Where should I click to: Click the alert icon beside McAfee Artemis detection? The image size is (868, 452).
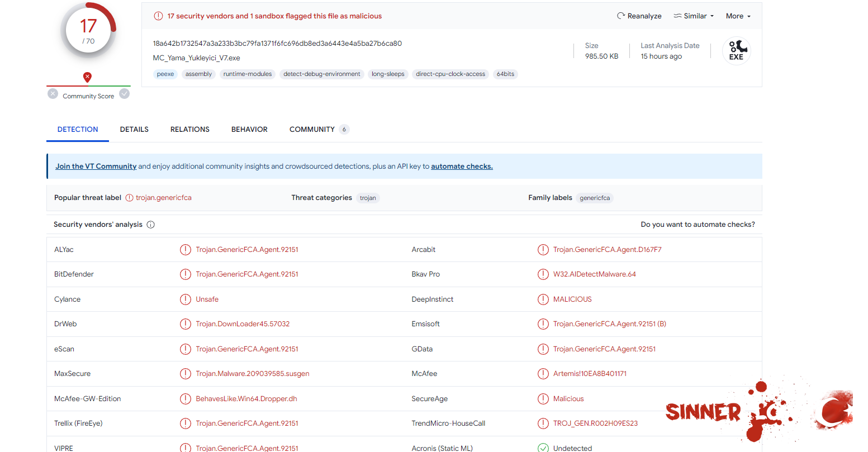click(543, 374)
